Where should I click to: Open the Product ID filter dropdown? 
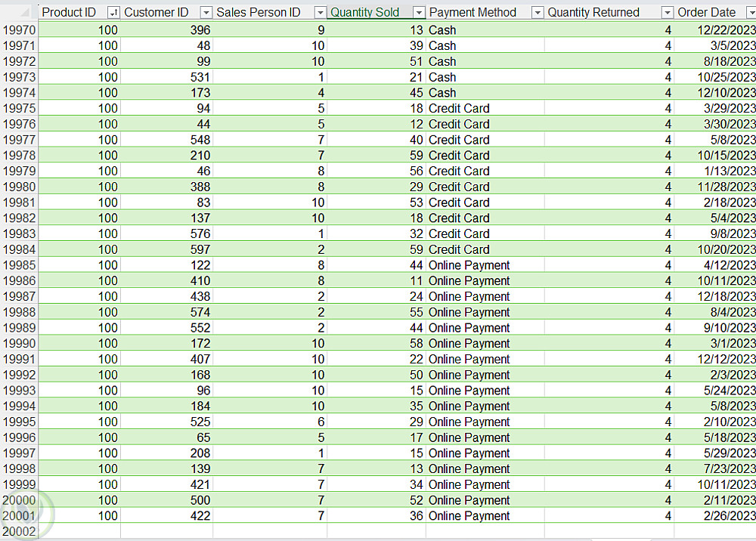[x=113, y=13]
